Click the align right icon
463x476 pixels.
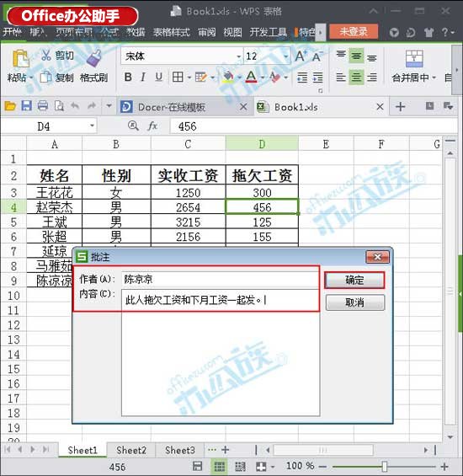[372, 78]
